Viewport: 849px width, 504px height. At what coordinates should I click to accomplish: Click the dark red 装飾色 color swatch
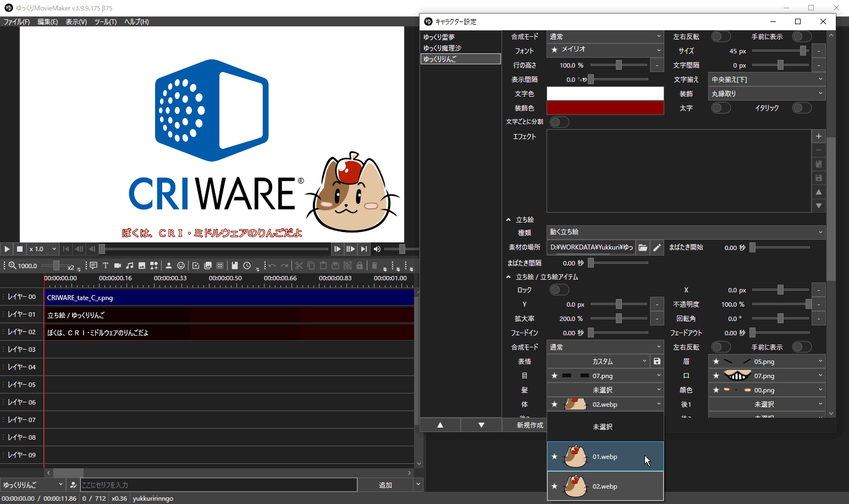(x=605, y=108)
